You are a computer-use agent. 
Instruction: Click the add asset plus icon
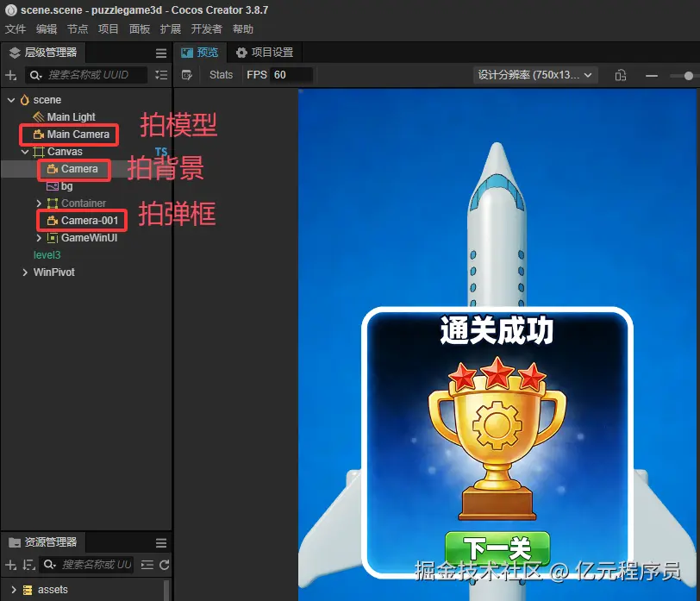(10, 566)
